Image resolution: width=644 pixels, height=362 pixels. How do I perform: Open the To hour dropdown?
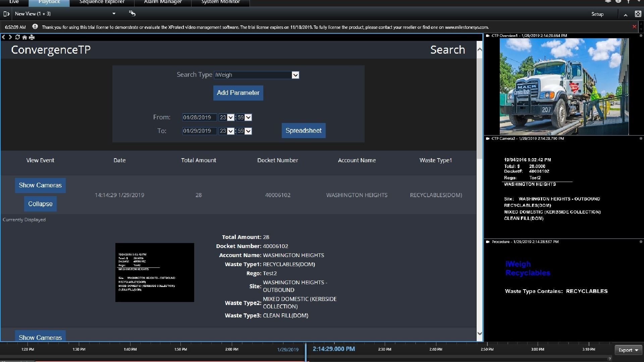click(226, 131)
